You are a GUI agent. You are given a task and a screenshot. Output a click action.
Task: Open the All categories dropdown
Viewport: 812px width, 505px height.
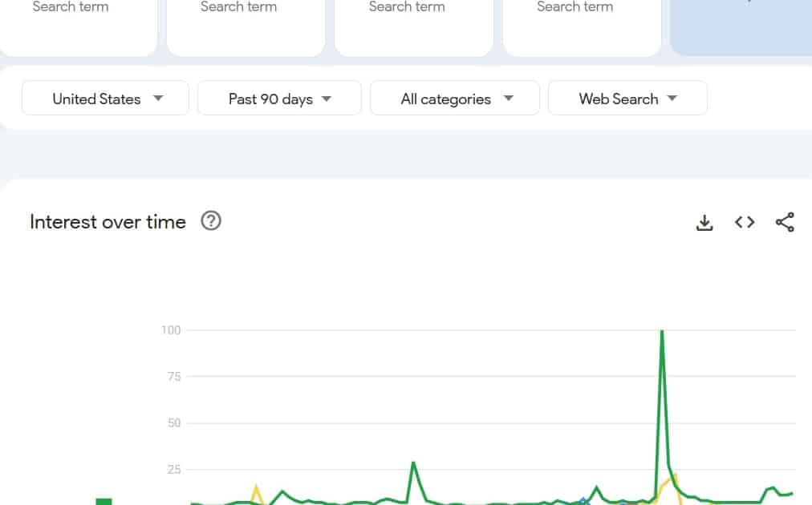455,99
